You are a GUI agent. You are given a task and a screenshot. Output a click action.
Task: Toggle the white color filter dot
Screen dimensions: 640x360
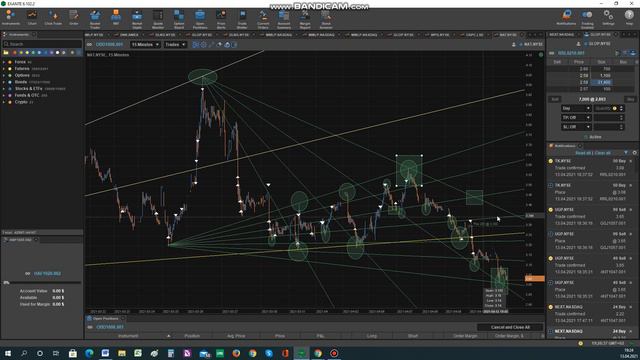click(58, 53)
